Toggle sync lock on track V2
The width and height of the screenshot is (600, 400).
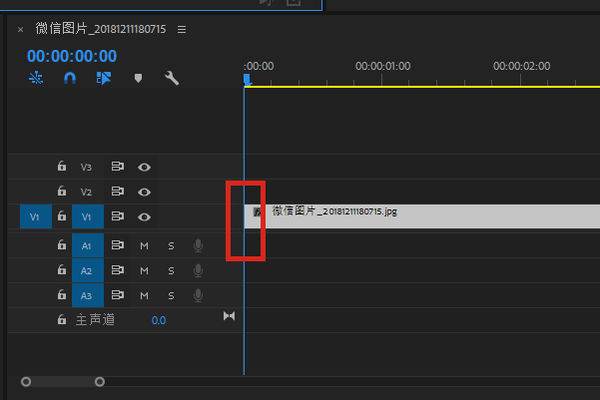pos(117,191)
